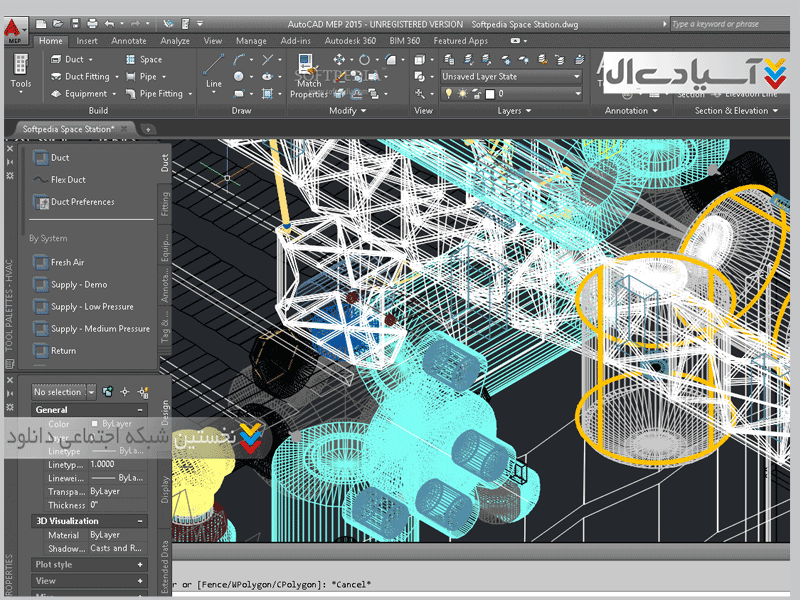The height and width of the screenshot is (600, 800).
Task: Toggle layer freeze sun icon
Action: (x=462, y=94)
